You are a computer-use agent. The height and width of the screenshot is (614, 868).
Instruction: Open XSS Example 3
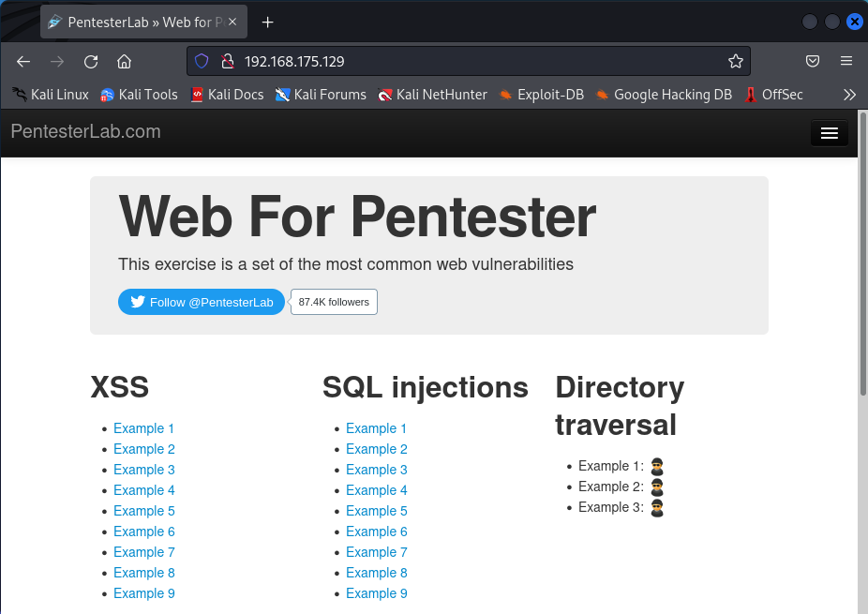(x=144, y=470)
